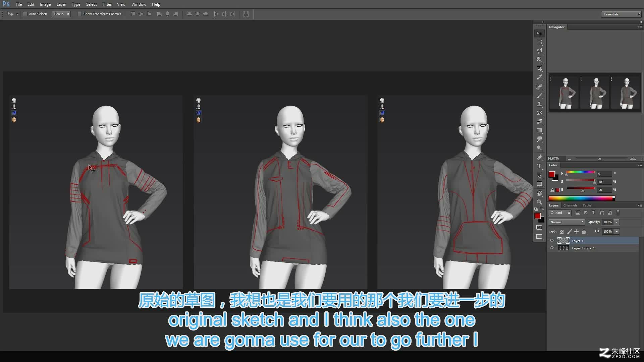Toggle layer filtering switch on or off
The image size is (644, 362).
618,213
